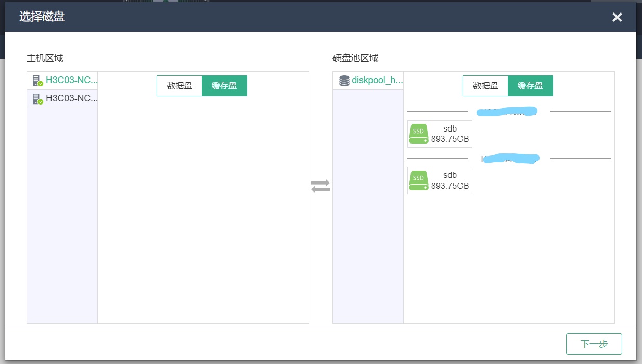Click the 主机区域 section heading

[45, 58]
